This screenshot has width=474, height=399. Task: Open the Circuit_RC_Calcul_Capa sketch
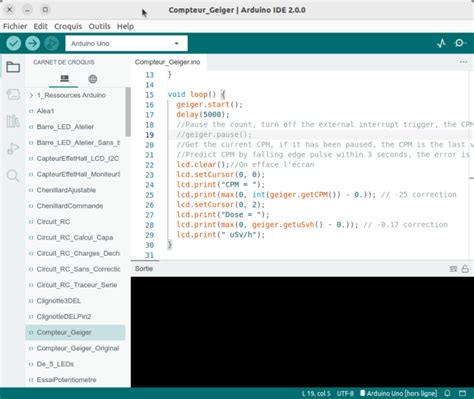75,238
